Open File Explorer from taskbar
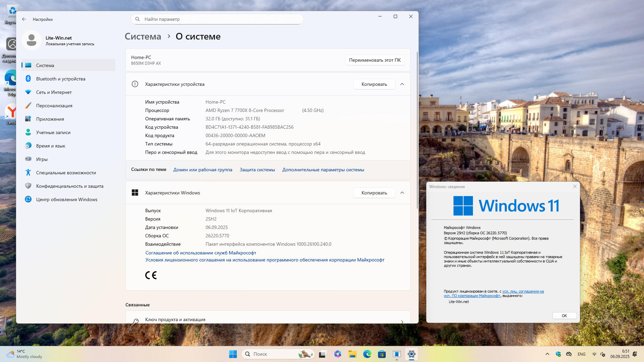 [x=352, y=354]
